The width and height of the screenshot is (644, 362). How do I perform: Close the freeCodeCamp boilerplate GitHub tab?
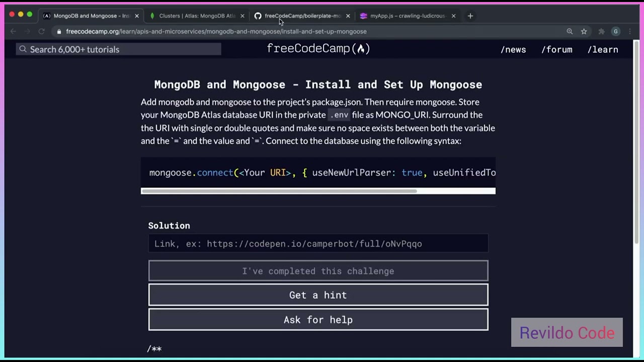348,16
